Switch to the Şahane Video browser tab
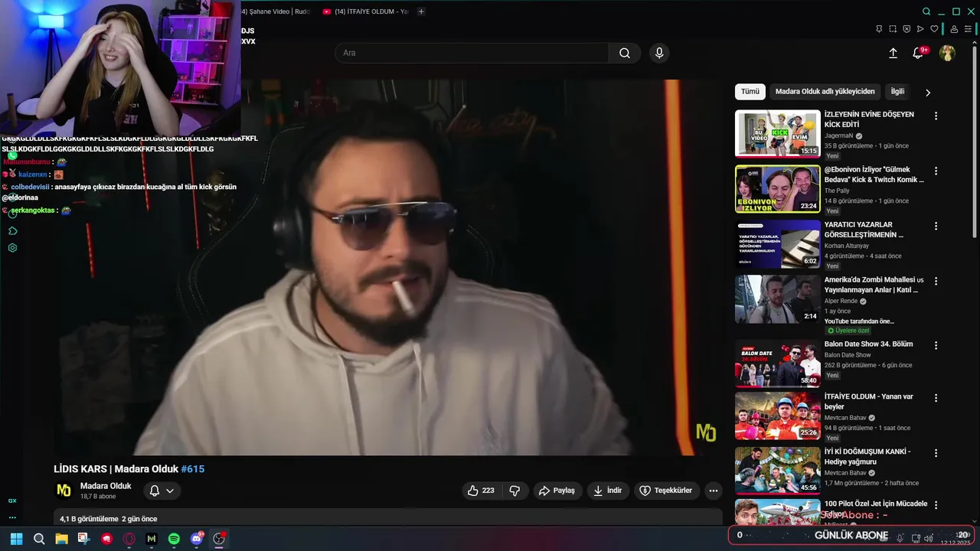The image size is (980, 551). tap(274, 11)
